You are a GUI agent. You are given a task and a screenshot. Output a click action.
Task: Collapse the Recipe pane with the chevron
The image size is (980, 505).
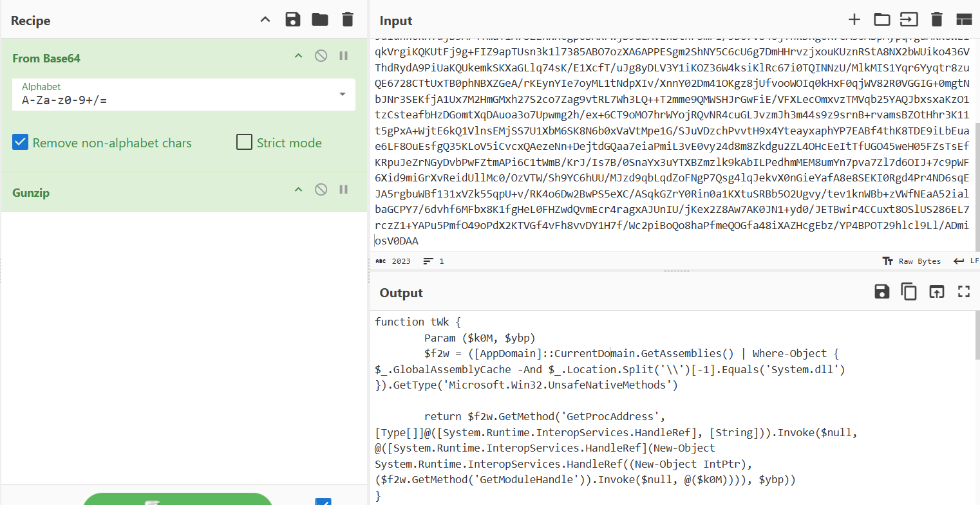coord(265,20)
